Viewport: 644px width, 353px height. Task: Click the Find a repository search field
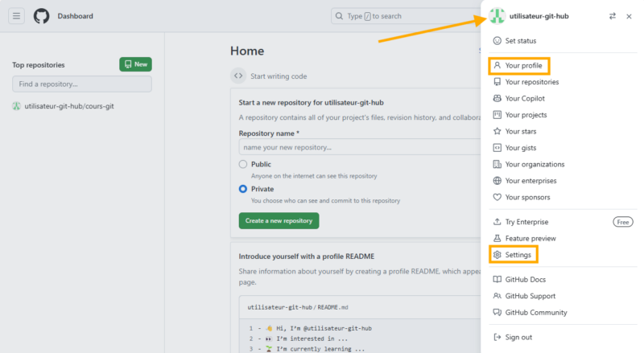coord(81,84)
